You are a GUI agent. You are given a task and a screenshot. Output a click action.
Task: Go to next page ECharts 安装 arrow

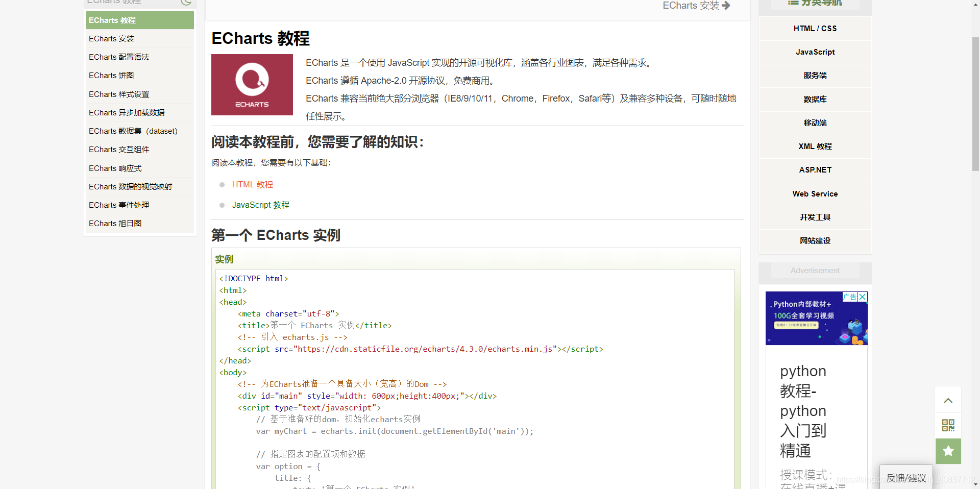(696, 6)
